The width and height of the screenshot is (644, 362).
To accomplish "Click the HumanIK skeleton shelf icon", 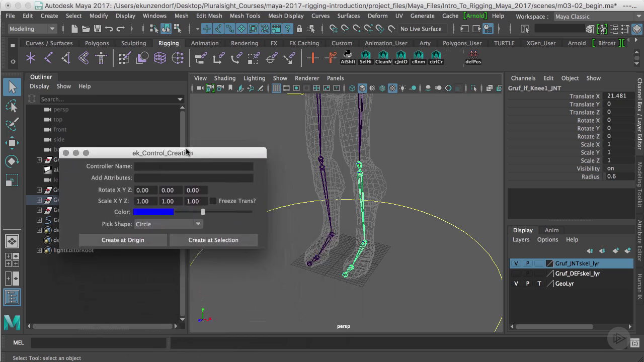I will coord(101,58).
